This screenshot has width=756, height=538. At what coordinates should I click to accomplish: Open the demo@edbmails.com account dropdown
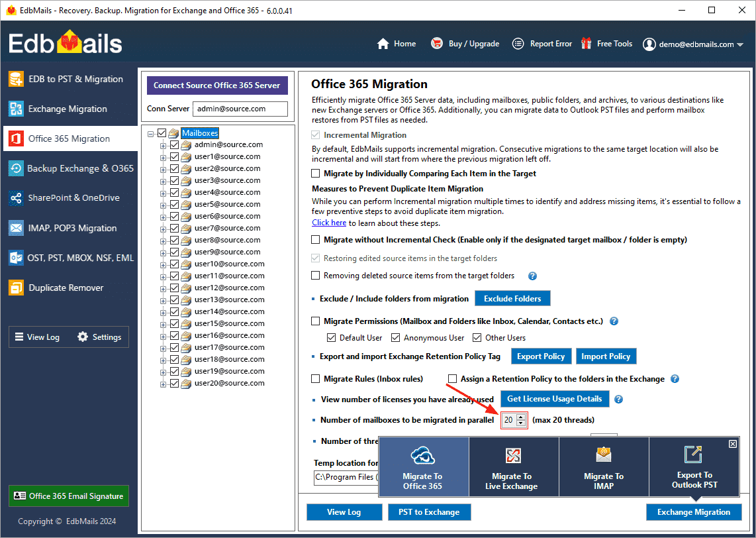point(740,44)
